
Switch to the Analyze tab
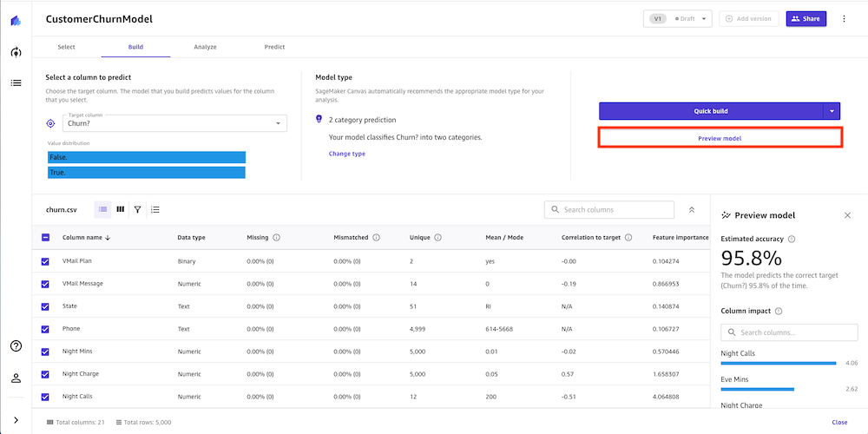205,47
